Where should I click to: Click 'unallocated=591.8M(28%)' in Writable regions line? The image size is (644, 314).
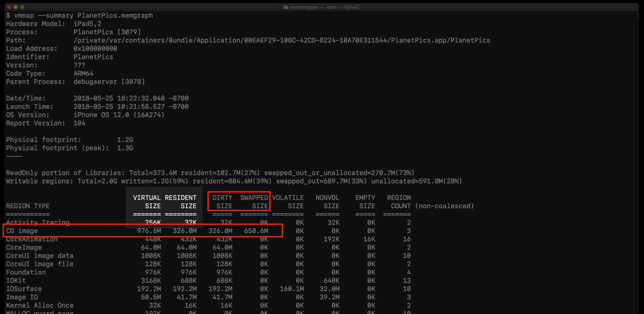click(x=417, y=181)
